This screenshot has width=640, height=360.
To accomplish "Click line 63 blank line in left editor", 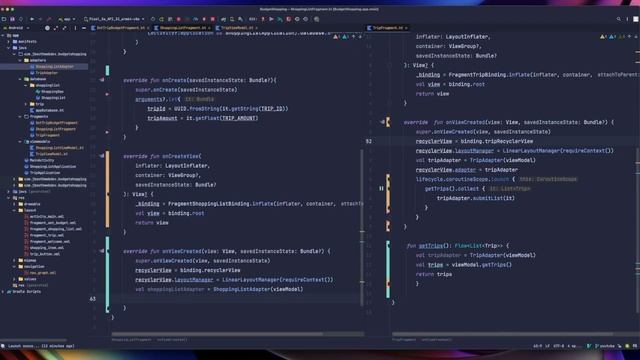I will [x=237, y=299].
